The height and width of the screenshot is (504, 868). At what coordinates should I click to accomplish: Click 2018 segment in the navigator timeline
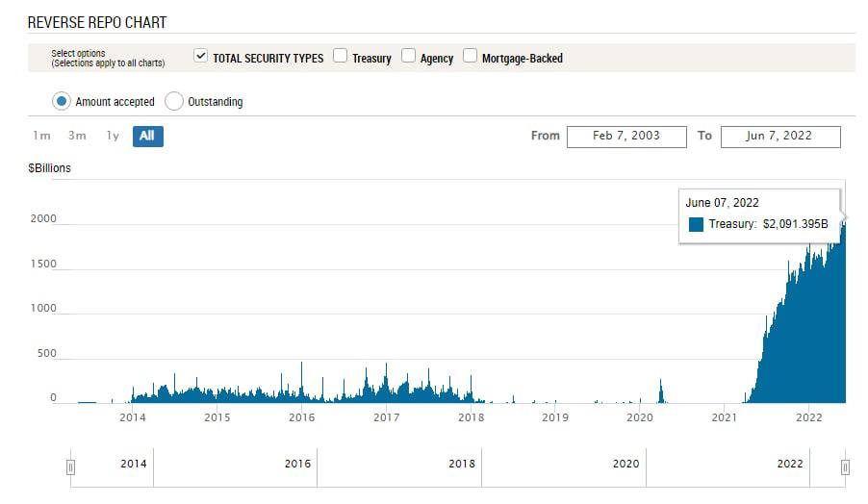[x=462, y=464]
